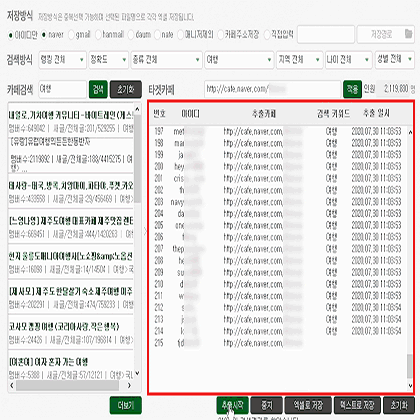
Task: Click the 타겟카페 URL input field
Action: [272, 89]
